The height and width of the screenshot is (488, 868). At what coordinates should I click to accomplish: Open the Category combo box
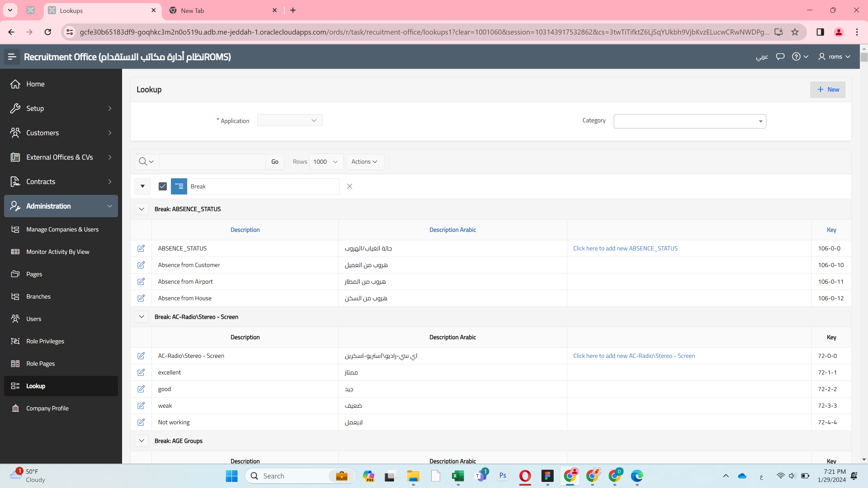coord(690,121)
